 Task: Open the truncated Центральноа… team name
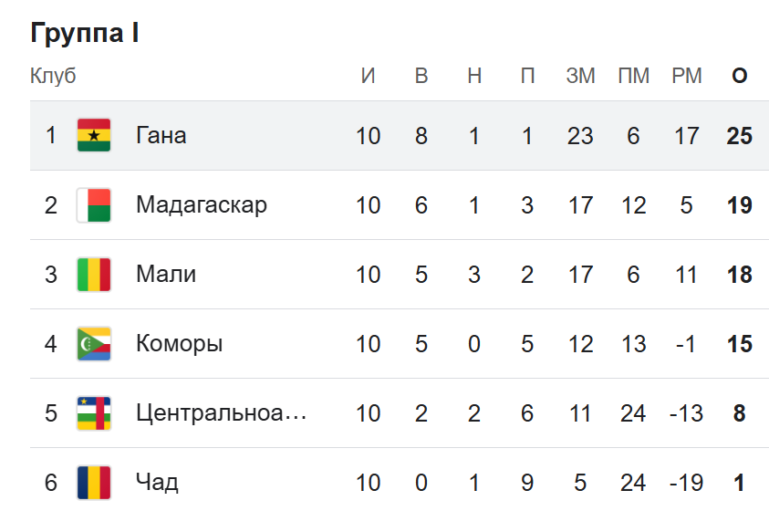coord(222,413)
